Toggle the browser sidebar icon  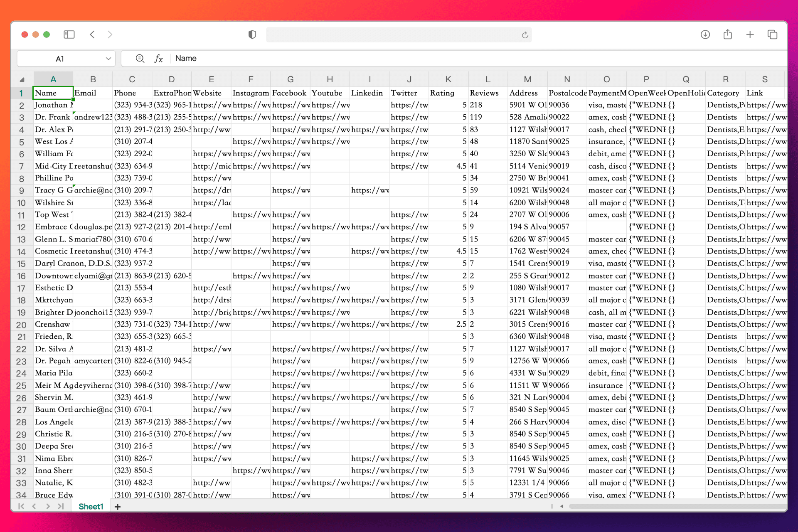[69, 34]
